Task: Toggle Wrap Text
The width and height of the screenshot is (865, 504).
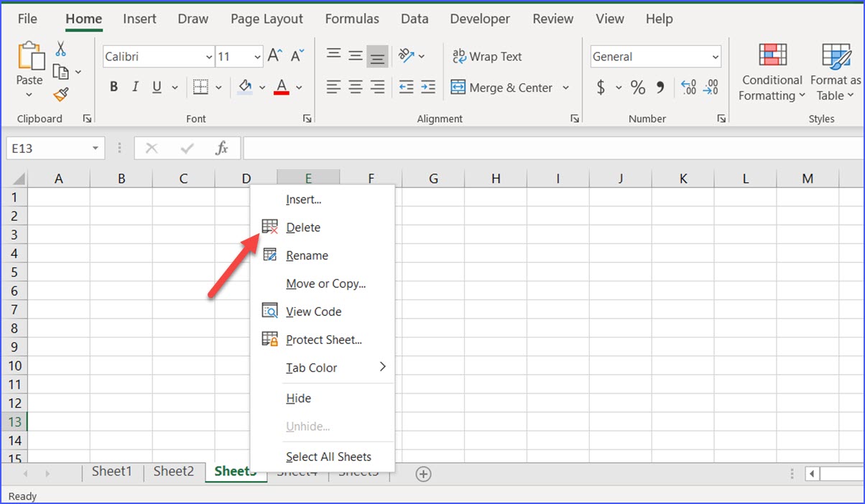Action: (x=486, y=56)
